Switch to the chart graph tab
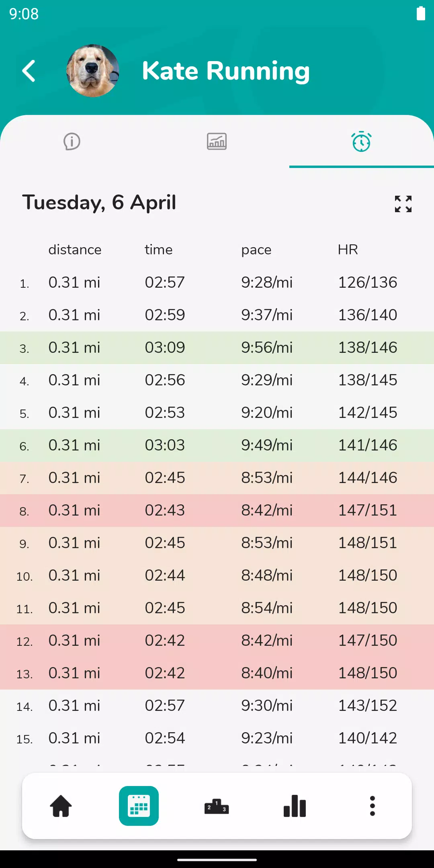434x868 pixels. click(x=217, y=141)
